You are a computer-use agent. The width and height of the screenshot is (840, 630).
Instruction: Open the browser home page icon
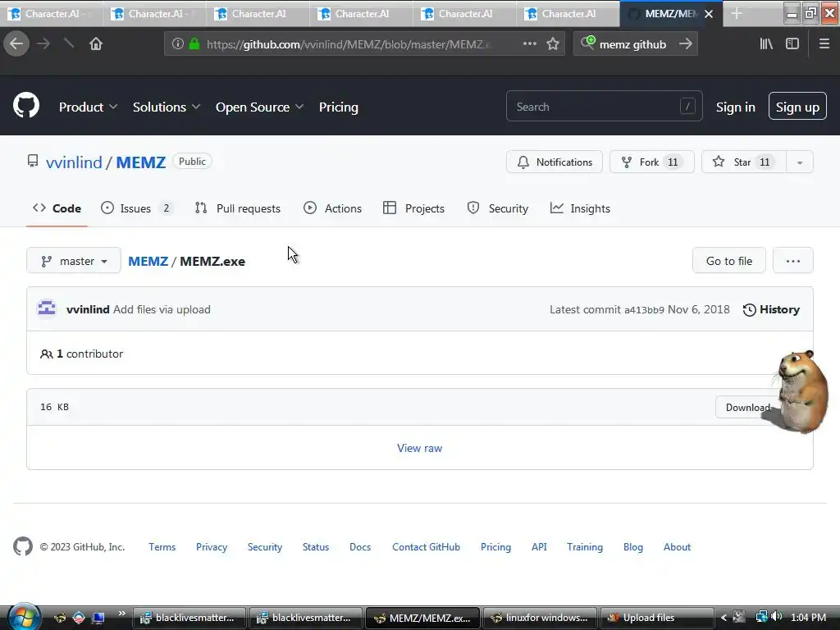tap(96, 44)
